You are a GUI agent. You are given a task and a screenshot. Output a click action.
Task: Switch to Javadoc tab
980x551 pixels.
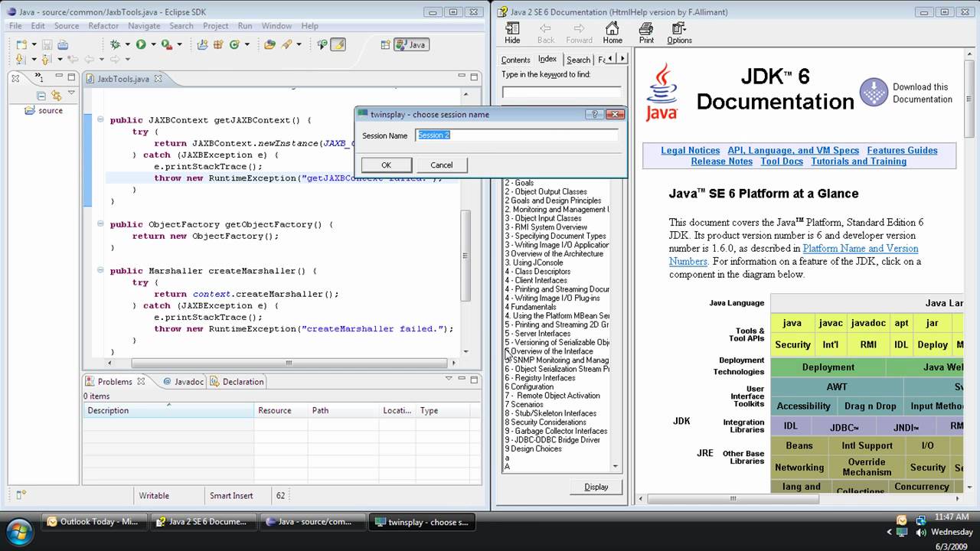pos(181,381)
